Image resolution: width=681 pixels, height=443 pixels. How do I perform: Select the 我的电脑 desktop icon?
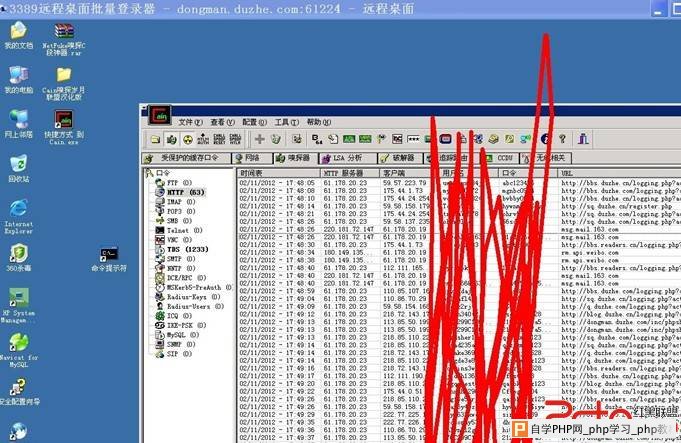(19, 80)
